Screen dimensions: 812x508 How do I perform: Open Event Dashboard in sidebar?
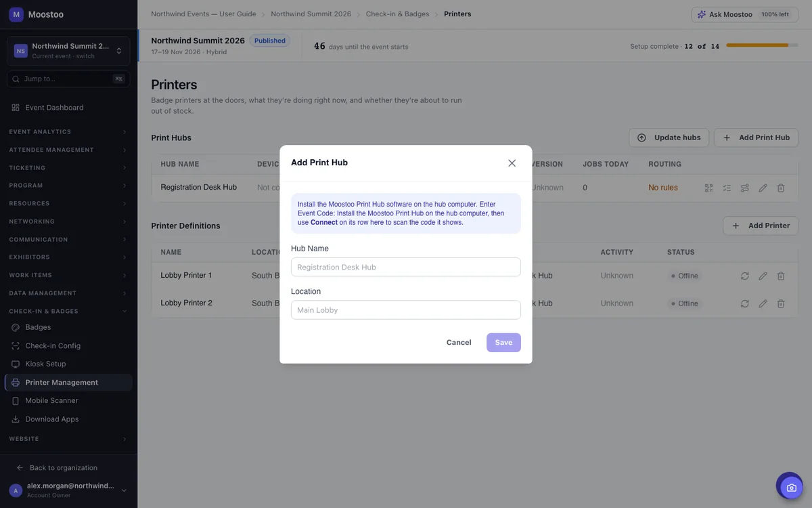coord(68,108)
